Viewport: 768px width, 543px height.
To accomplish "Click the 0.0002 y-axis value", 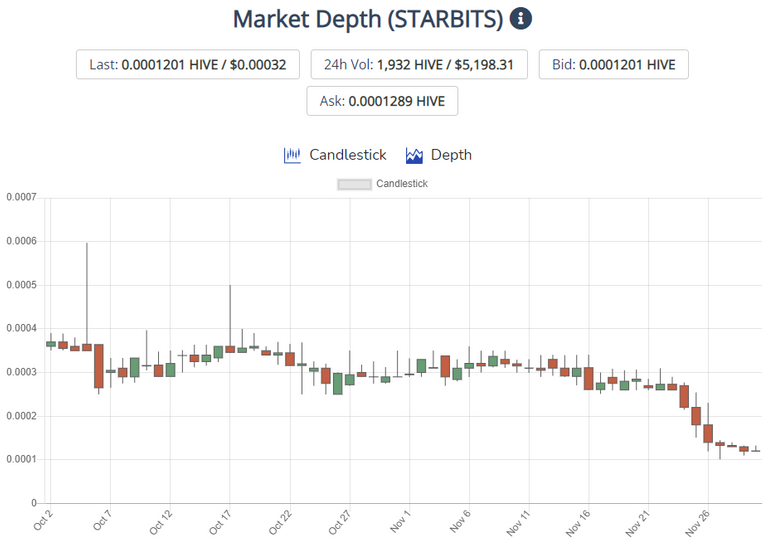I will click(21, 416).
